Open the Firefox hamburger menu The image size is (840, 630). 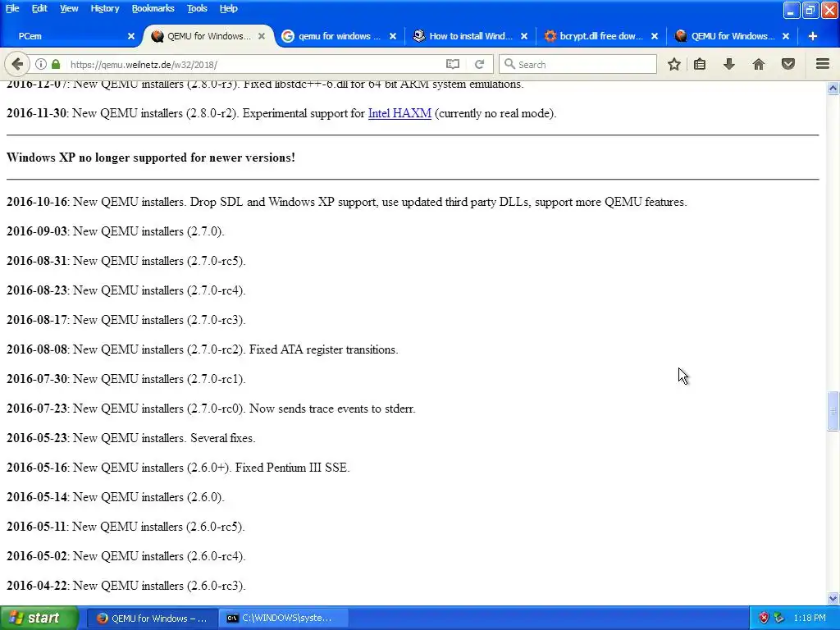click(823, 64)
